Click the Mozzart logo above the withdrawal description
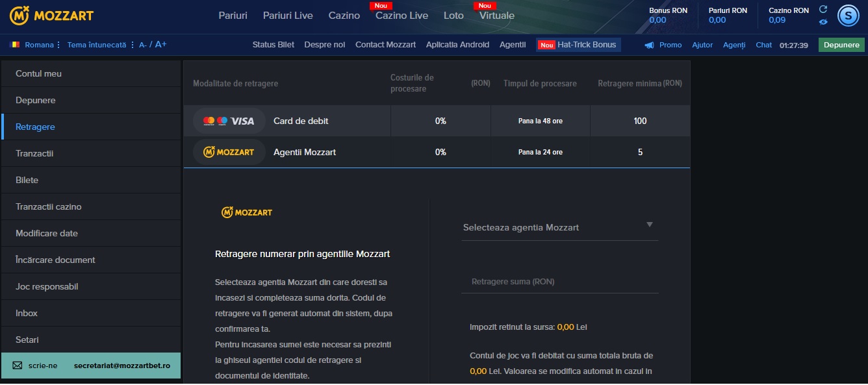The width and height of the screenshot is (868, 385). tap(247, 212)
